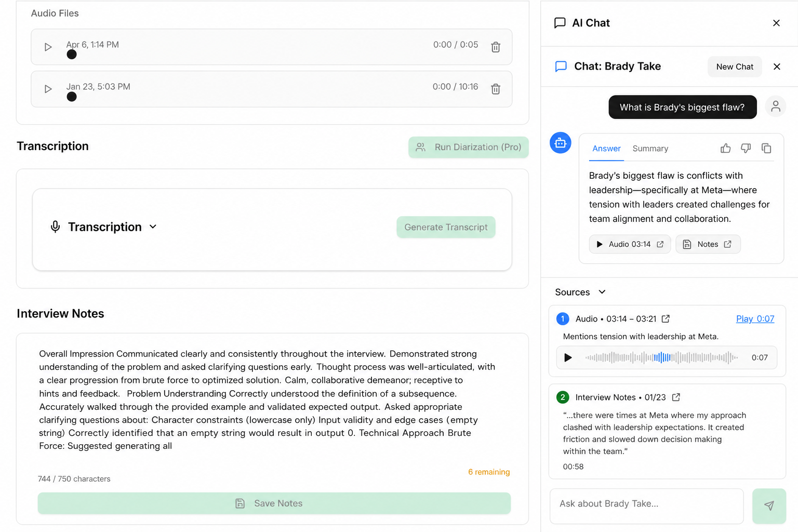Open the Audio 03:14 reference chip

630,244
